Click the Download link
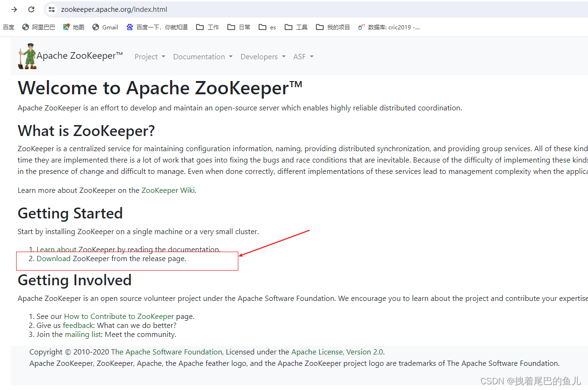This screenshot has height=390, width=588. [54, 259]
